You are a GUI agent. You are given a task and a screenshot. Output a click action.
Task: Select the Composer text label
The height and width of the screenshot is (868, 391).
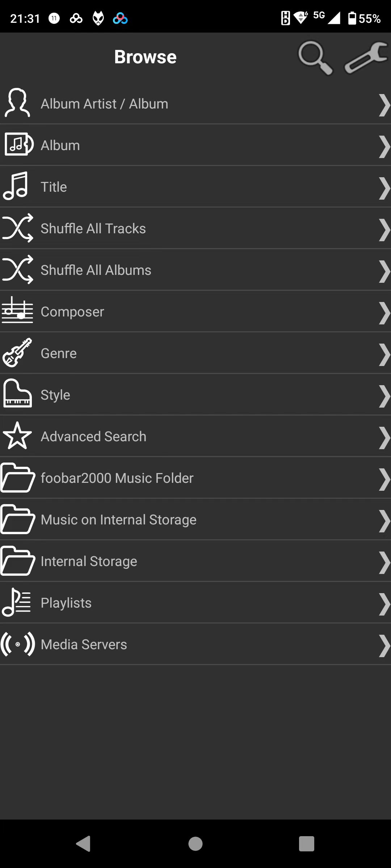[x=72, y=312]
